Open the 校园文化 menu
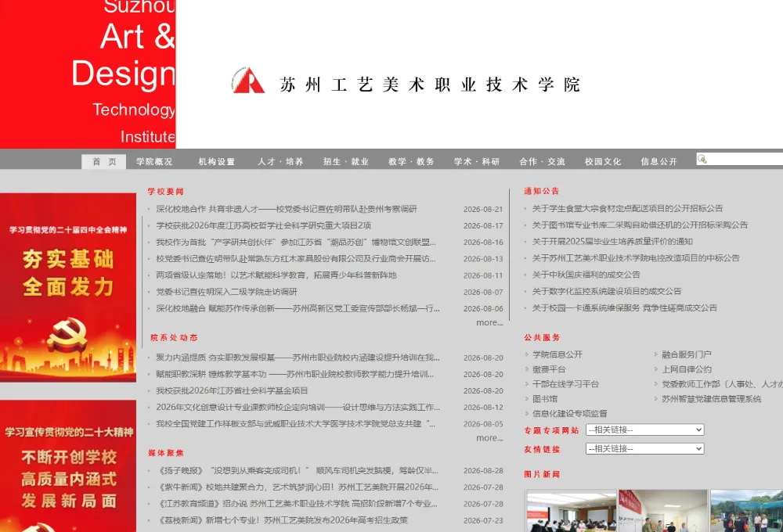The height and width of the screenshot is (532, 783). click(x=603, y=161)
